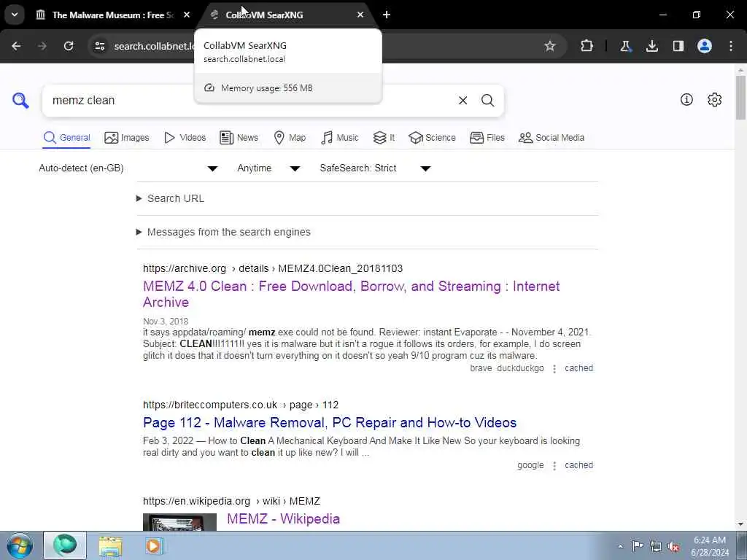Toggle the browser side panel icon
Image resolution: width=747 pixels, height=560 pixels.
pyautogui.click(x=678, y=46)
